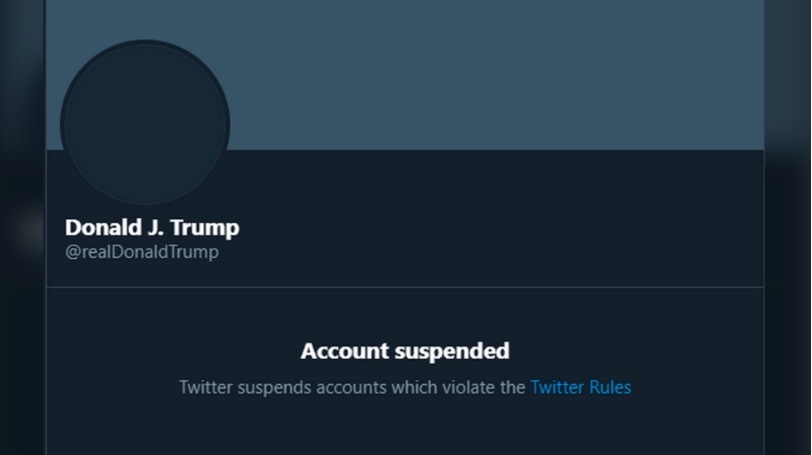The width and height of the screenshot is (812, 455).
Task: Click the Account suspended heading
Action: coord(405,351)
